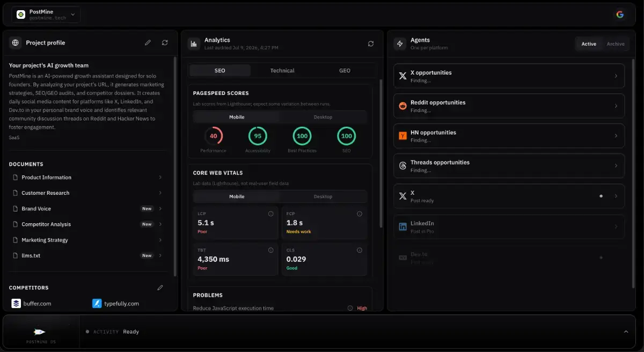Show info for the TBT metric
This screenshot has width=644, height=352.
[271, 250]
